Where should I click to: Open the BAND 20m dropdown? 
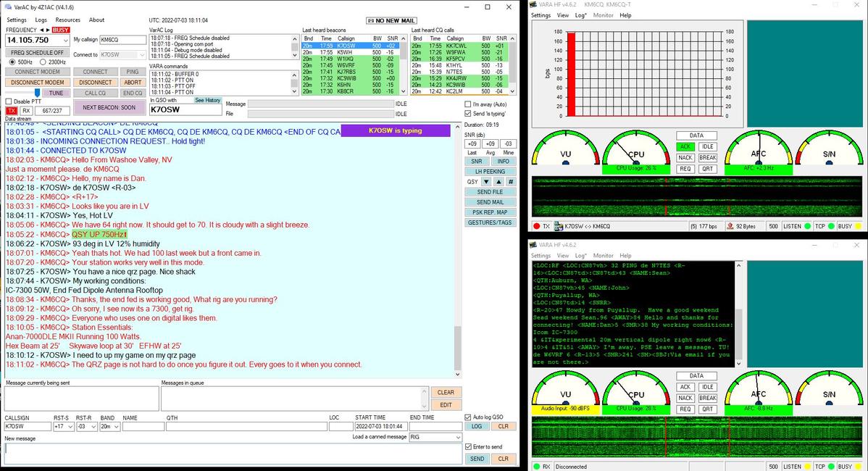click(116, 427)
